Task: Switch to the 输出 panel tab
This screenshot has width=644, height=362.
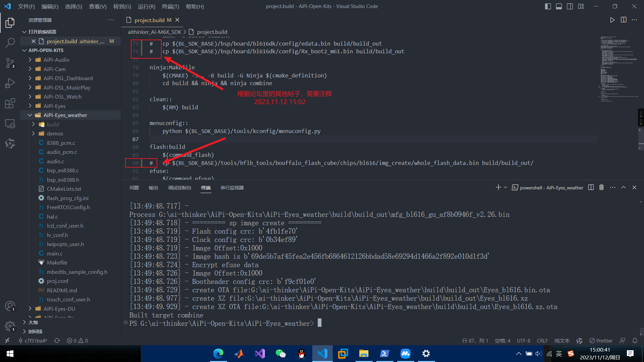Action: pyautogui.click(x=153, y=188)
